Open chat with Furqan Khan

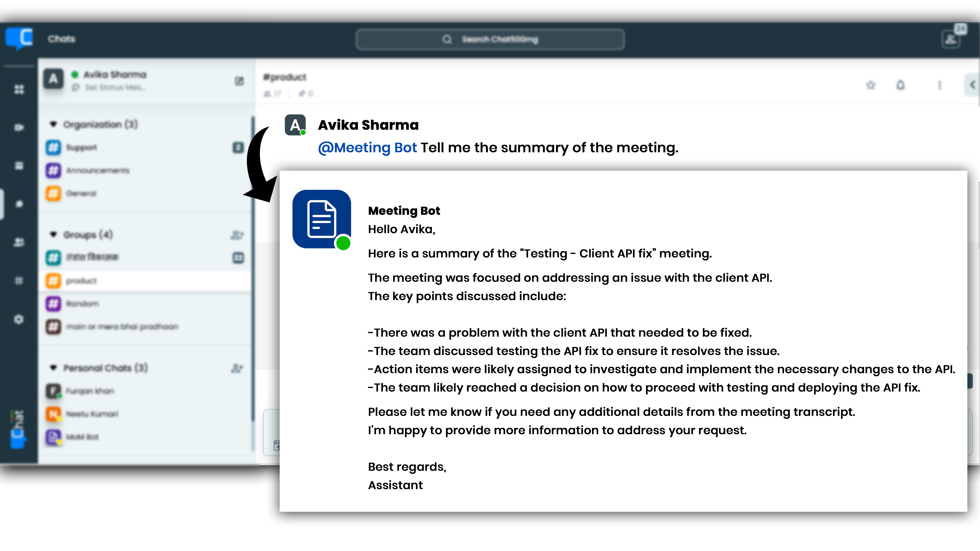click(x=145, y=391)
